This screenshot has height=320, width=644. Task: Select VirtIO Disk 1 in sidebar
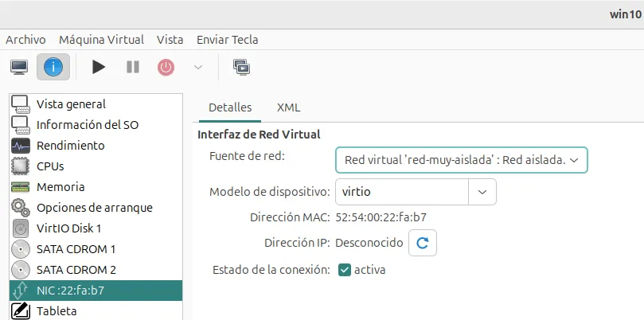tap(68, 228)
